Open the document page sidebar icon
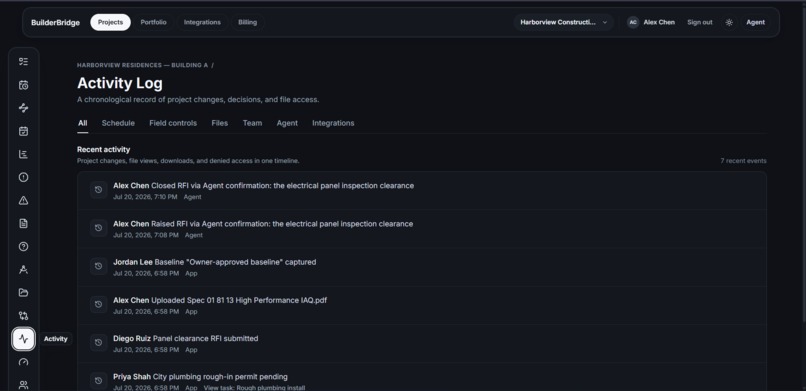Image resolution: width=806 pixels, height=391 pixels. point(23,224)
